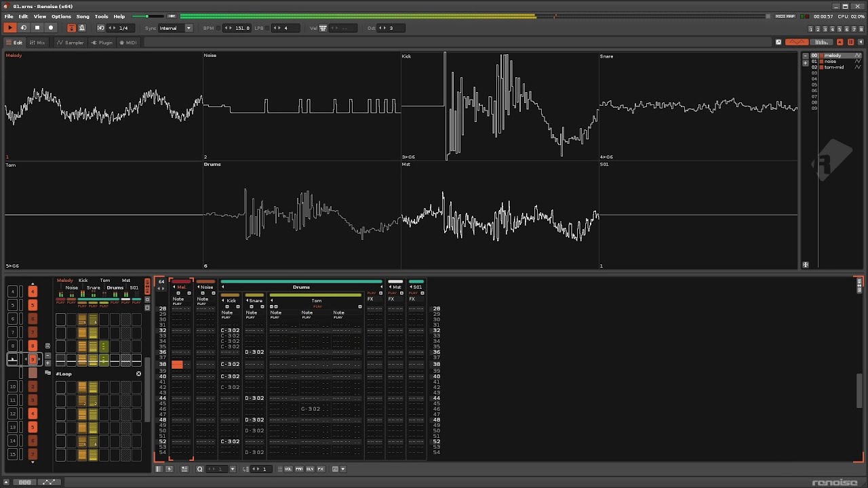Toggle the metronome button
Screen dimensions: 868x488
coord(81,28)
